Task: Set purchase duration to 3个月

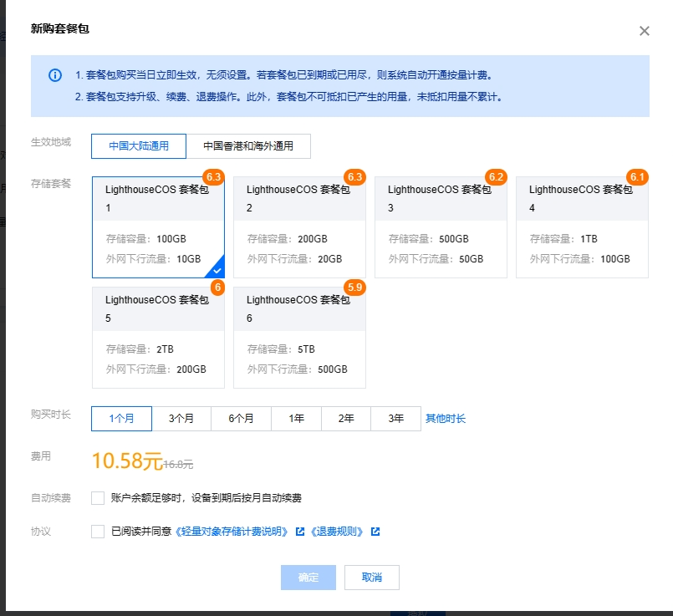Action: click(x=181, y=418)
